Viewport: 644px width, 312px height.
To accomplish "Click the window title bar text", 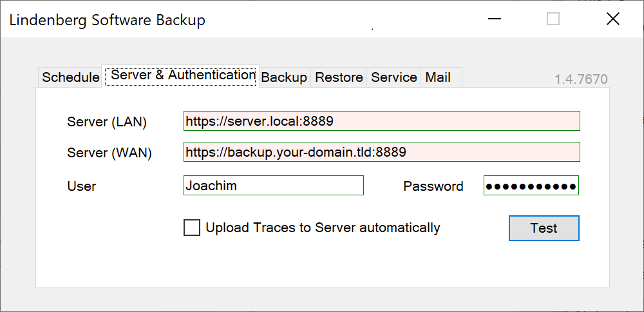I will click(107, 20).
